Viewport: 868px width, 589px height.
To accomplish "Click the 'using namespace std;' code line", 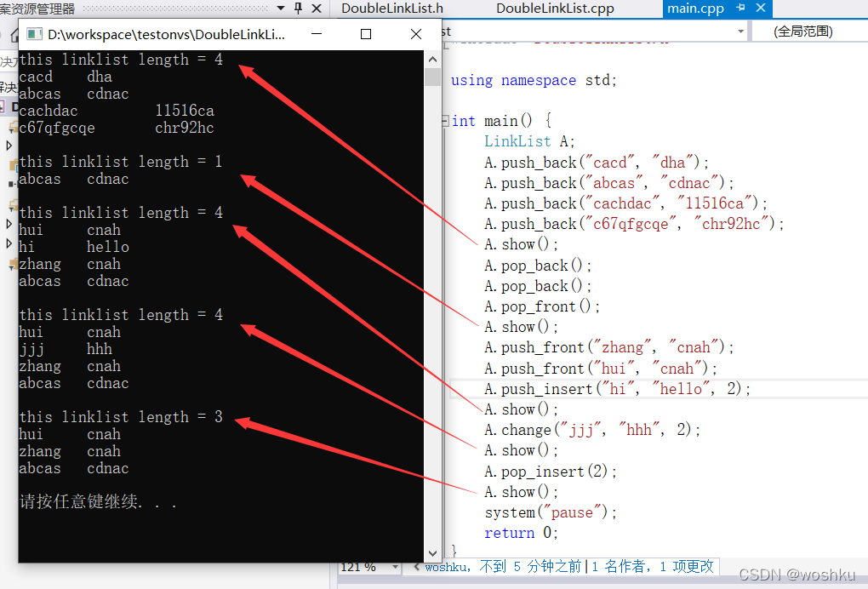I will click(x=534, y=80).
